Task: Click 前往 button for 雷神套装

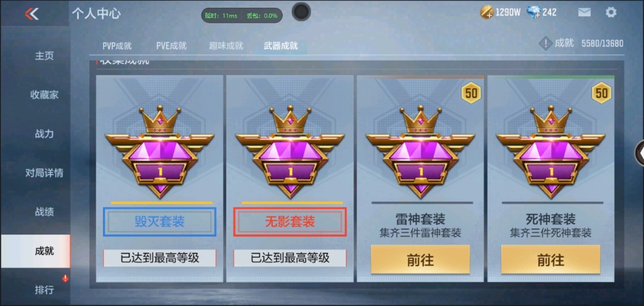Action: coord(420,260)
